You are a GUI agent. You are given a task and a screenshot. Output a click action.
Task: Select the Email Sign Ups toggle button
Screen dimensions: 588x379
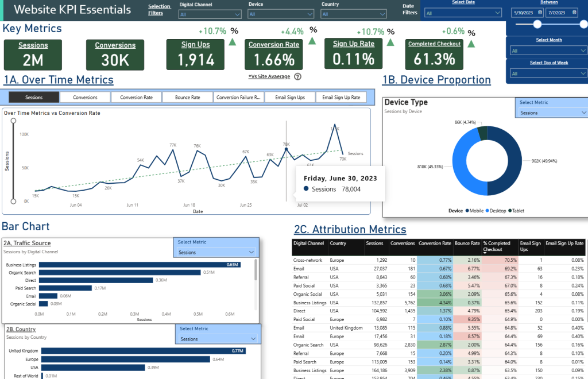click(x=289, y=98)
